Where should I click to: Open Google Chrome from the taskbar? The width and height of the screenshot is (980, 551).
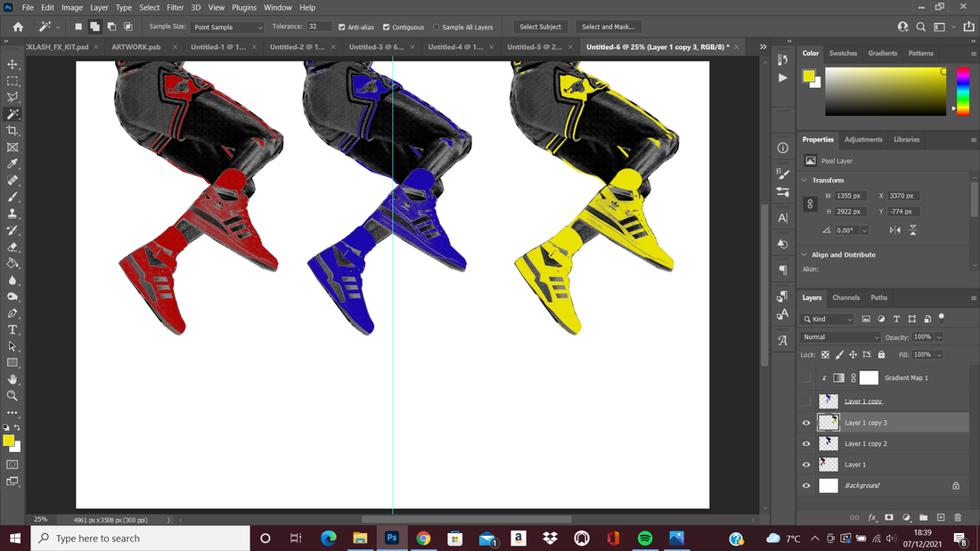424,538
